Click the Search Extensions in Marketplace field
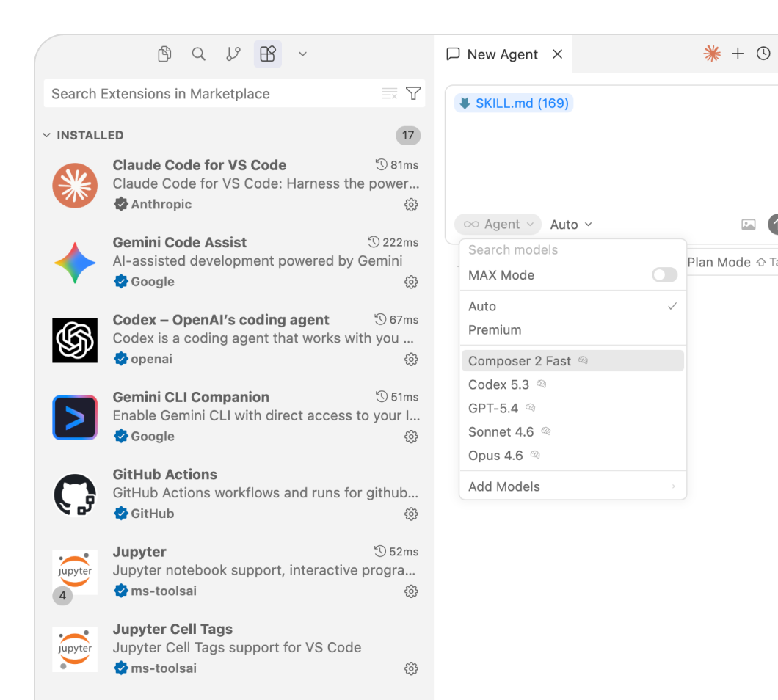778x700 pixels. click(x=235, y=93)
